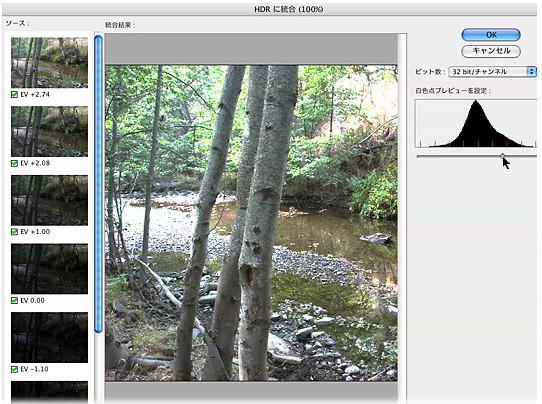The width and height of the screenshot is (542, 404).
Task: Uncheck the EV +2.08 source image
Action: (x=15, y=163)
